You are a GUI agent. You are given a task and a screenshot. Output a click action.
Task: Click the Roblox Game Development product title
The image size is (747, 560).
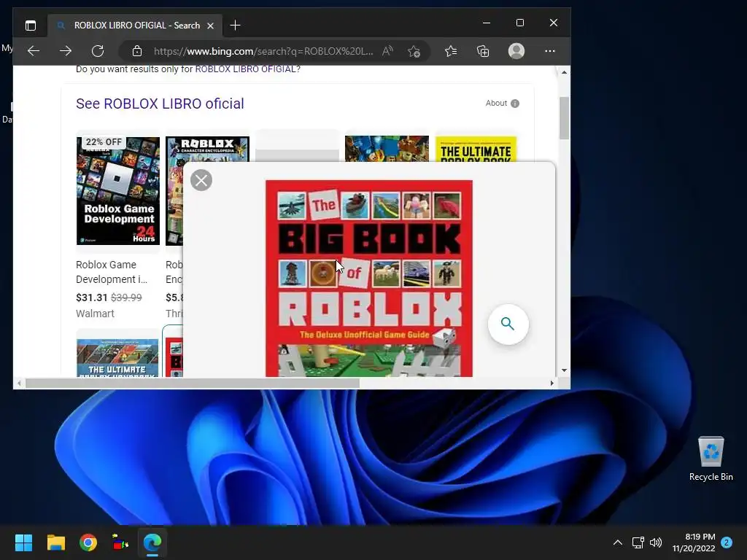(x=112, y=272)
